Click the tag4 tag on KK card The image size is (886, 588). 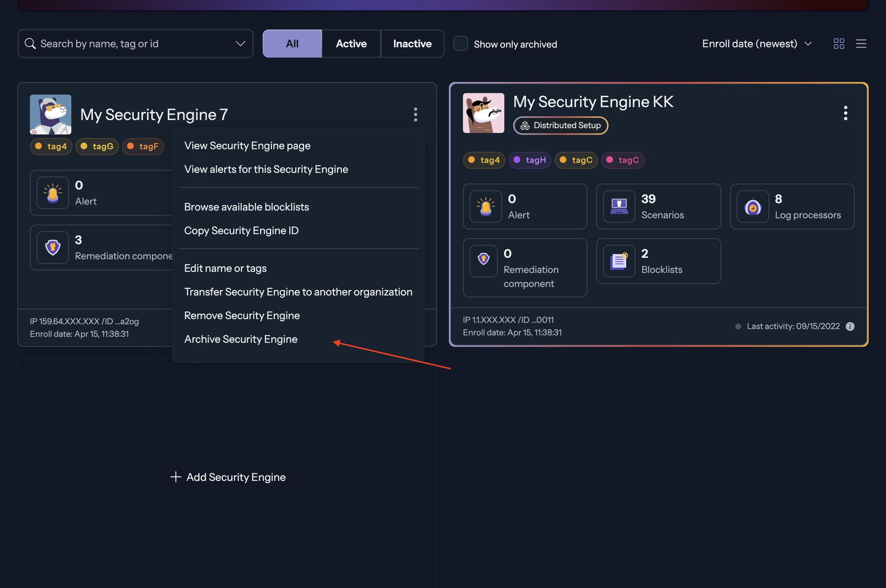[x=484, y=160]
